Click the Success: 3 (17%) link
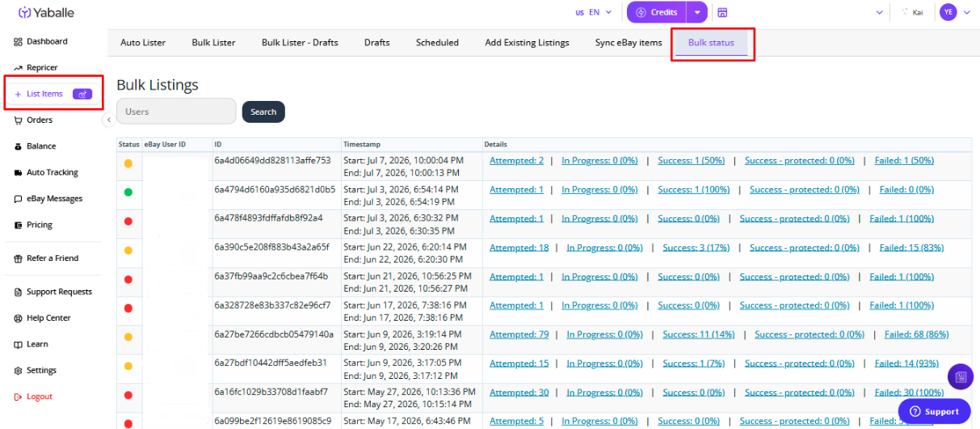The image size is (980, 429). (696, 248)
